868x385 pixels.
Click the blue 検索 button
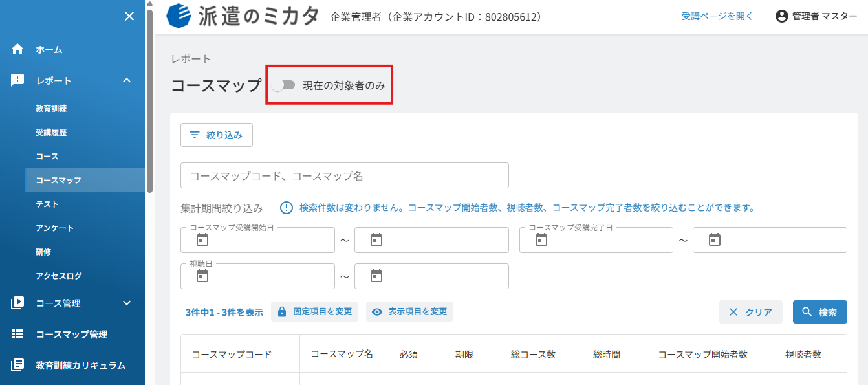coord(820,312)
